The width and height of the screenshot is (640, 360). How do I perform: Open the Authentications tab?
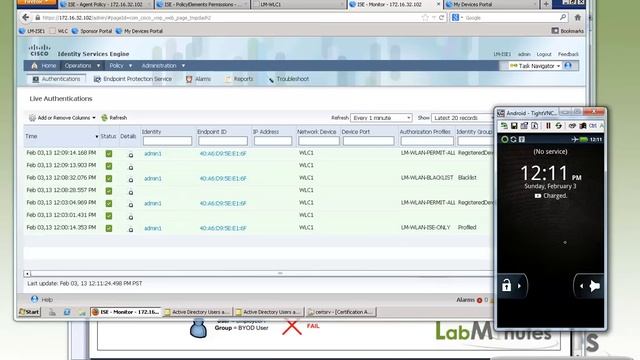point(56,79)
